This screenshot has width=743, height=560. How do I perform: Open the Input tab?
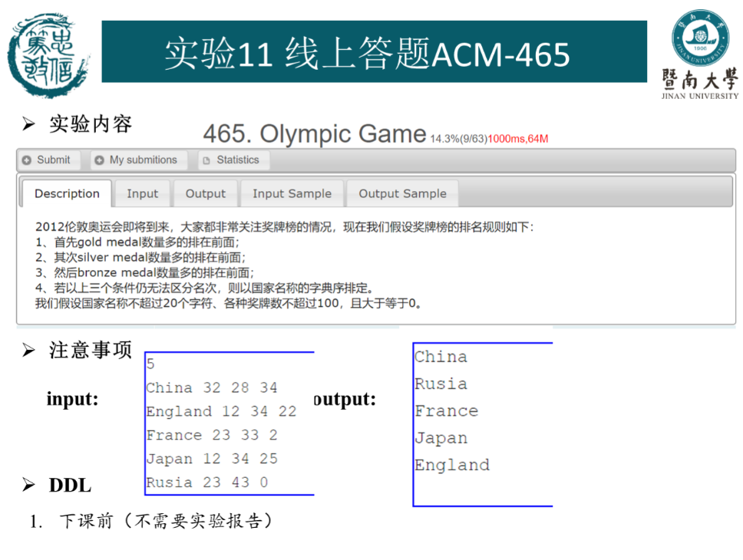tap(142, 194)
